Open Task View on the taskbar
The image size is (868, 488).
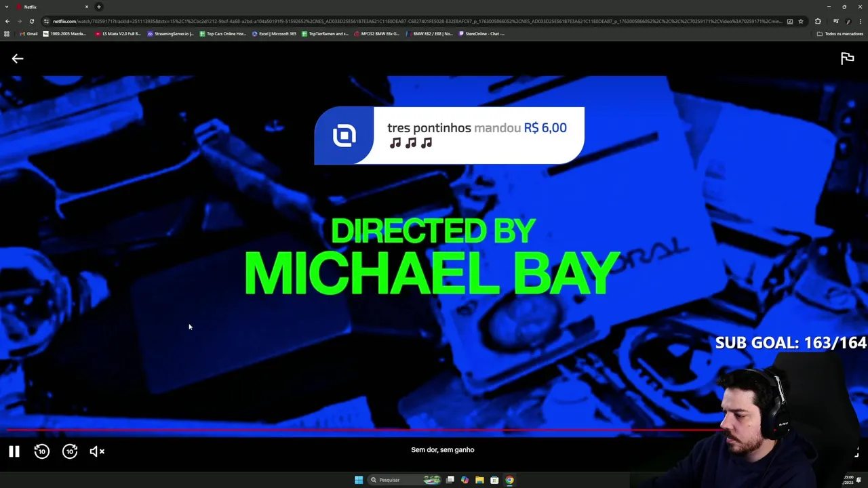pyautogui.click(x=450, y=480)
